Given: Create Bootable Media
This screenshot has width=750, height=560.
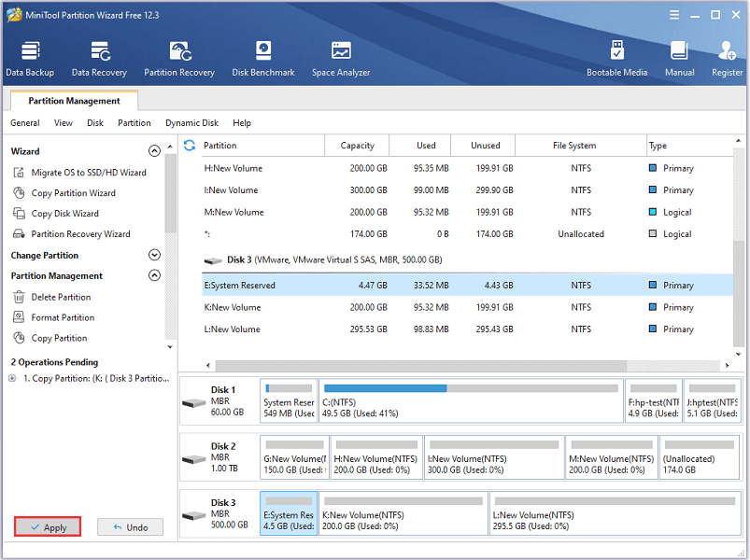Looking at the screenshot, I should point(617,59).
